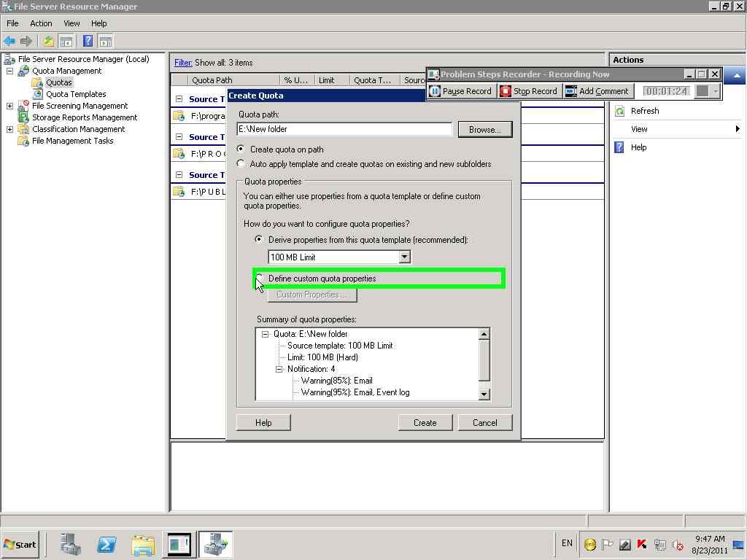Viewport: 747px width, 560px height.
Task: Open the Action menu
Action: coord(41,23)
